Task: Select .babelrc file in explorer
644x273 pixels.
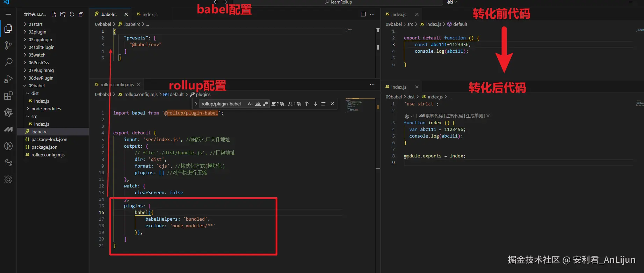Action: [53, 132]
